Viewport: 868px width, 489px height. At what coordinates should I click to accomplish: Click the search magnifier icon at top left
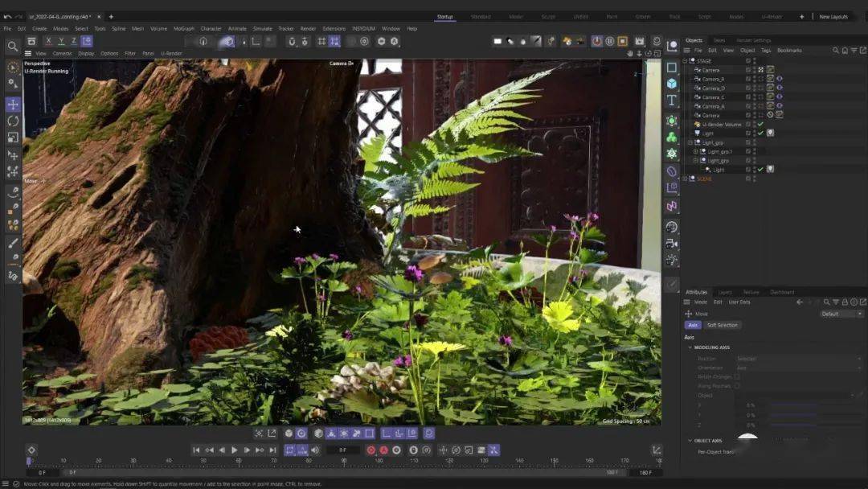[13, 47]
